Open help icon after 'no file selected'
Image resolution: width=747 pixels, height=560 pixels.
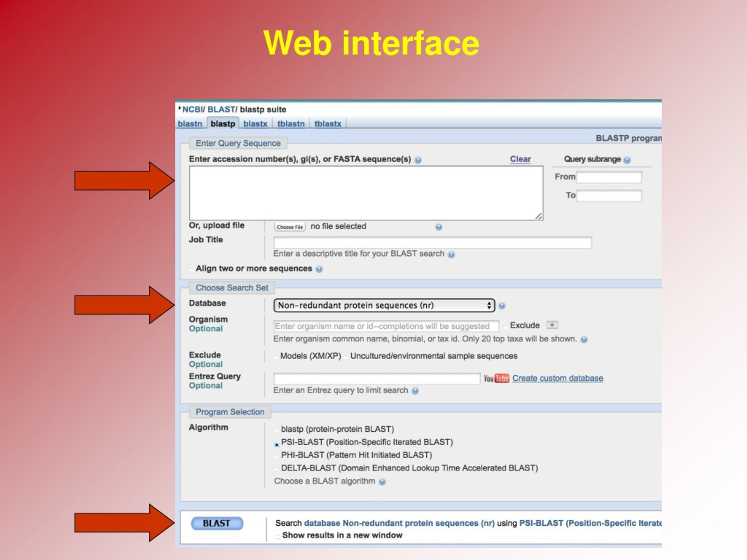[x=438, y=227]
